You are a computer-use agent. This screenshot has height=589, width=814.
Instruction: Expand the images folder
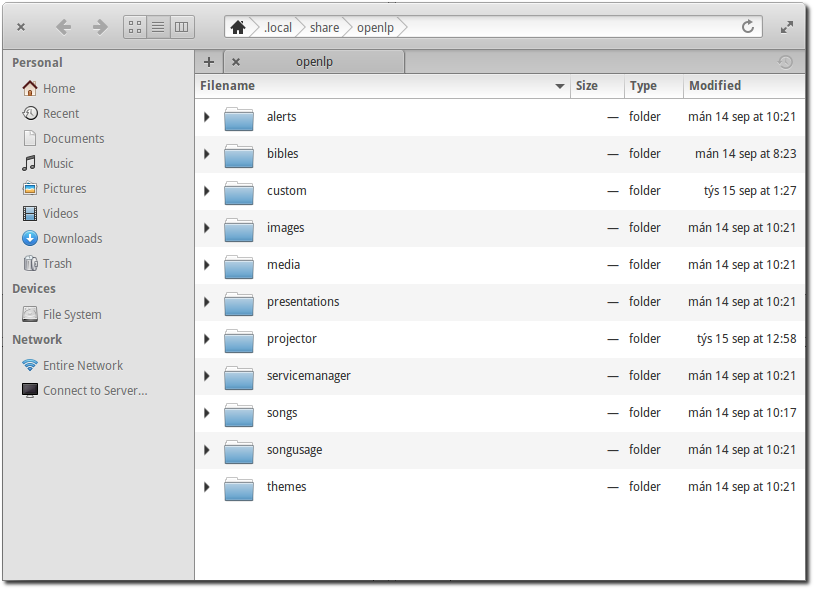pos(207,228)
